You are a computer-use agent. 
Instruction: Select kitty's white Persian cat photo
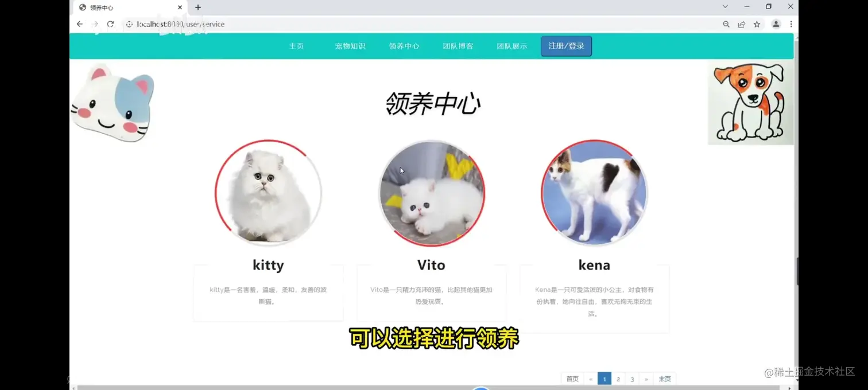point(268,193)
